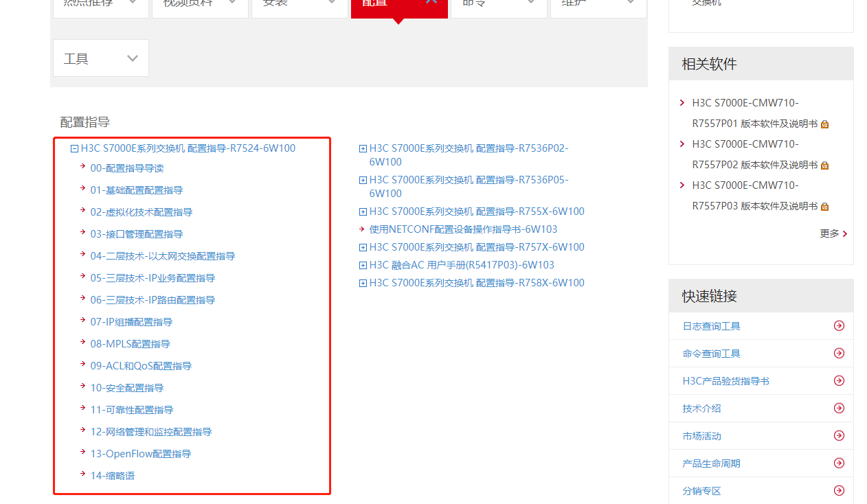867x504 pixels.
Task: Click the R758X-6W100 配置指导 title link
Action: coord(477,283)
